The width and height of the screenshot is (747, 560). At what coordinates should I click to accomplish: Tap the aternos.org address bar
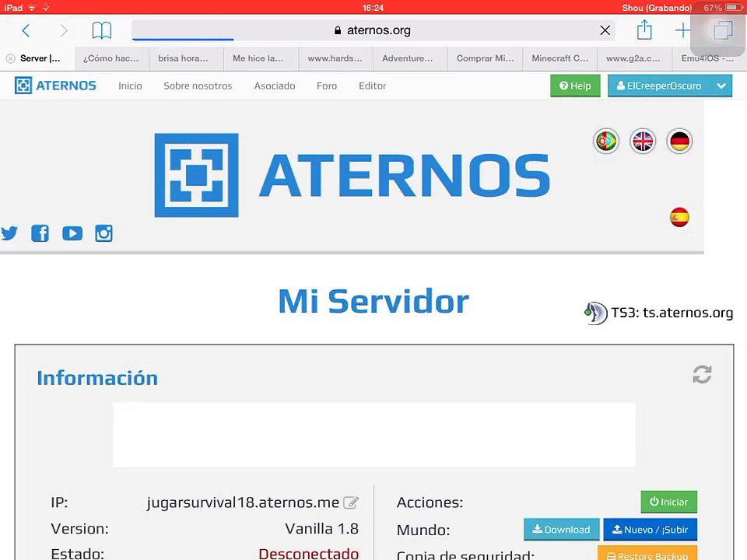(373, 30)
